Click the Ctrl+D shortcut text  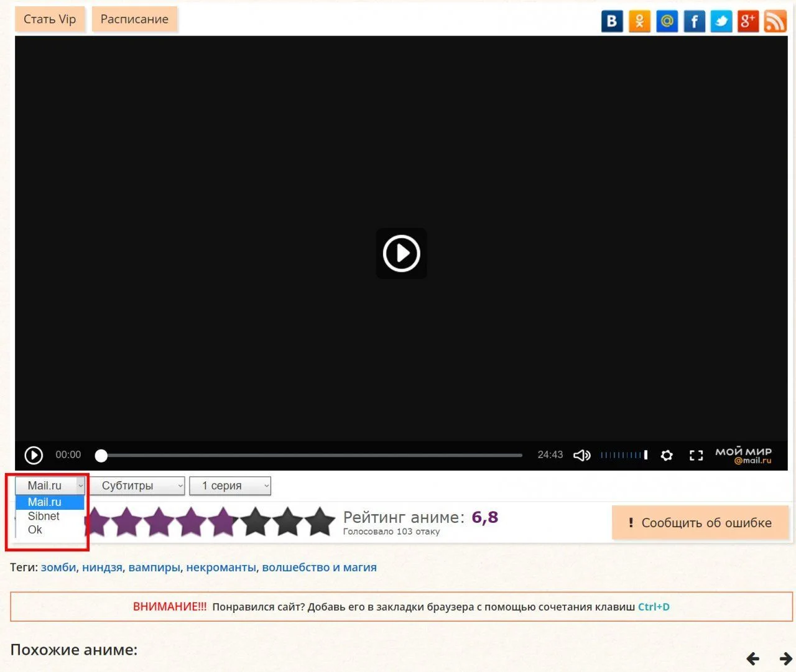654,607
